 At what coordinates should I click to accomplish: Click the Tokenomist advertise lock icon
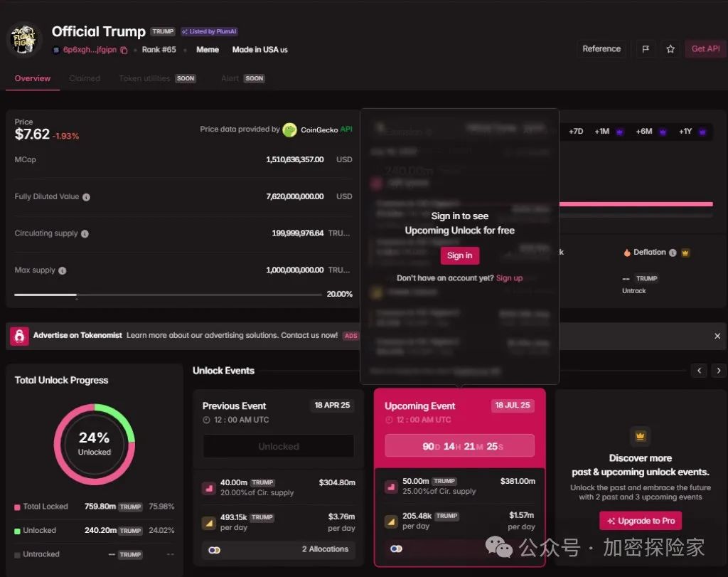point(19,335)
